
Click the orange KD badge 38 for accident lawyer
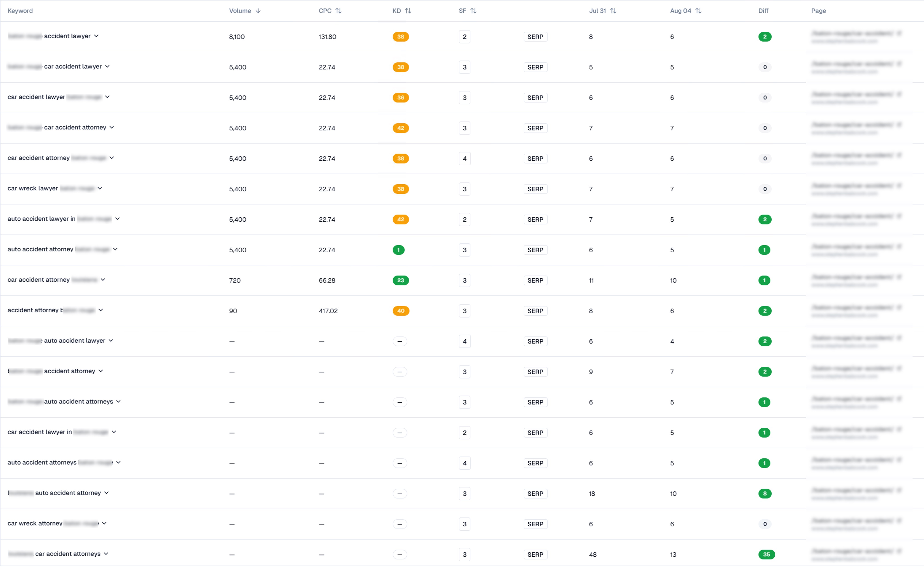coord(400,37)
